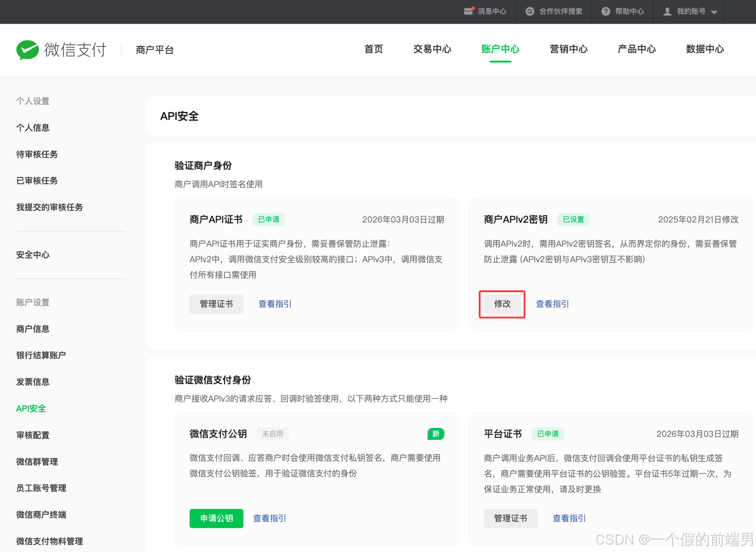Click 管理证书 under 商户API证书
The image size is (756, 552).
point(216,304)
